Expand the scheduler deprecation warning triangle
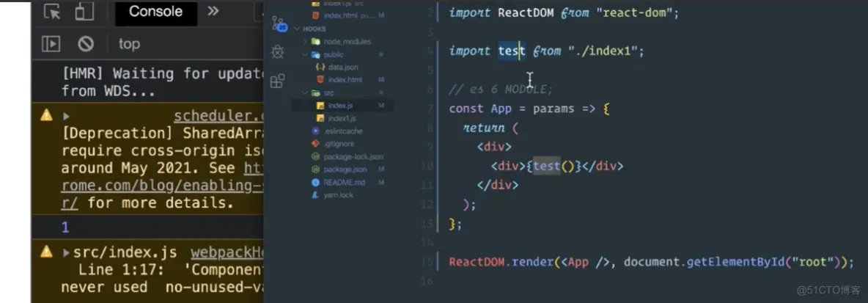 [x=67, y=117]
